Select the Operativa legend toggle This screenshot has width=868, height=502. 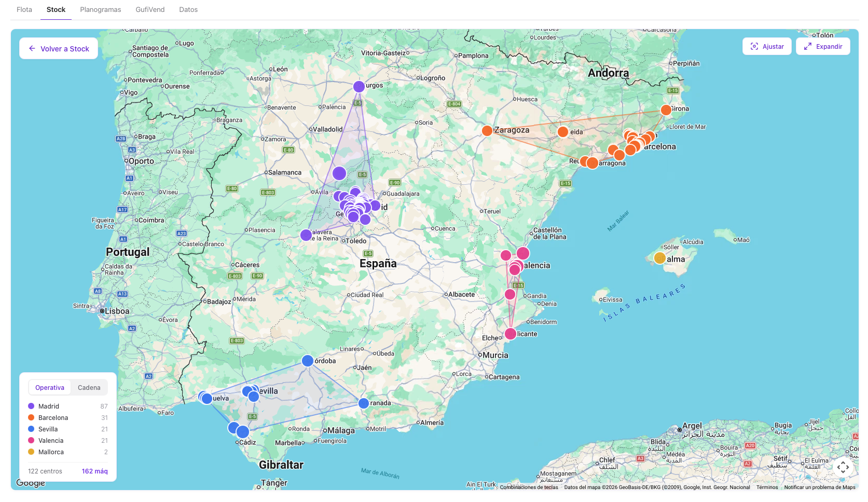50,387
